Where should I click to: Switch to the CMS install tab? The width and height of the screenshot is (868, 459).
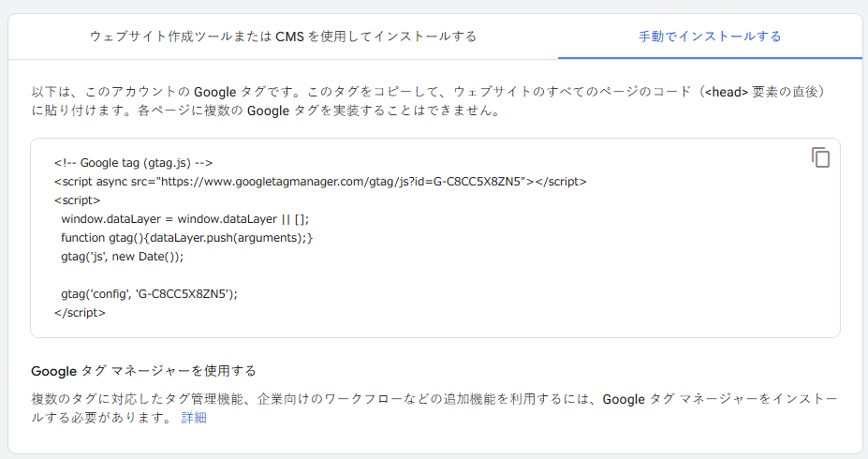click(x=283, y=37)
